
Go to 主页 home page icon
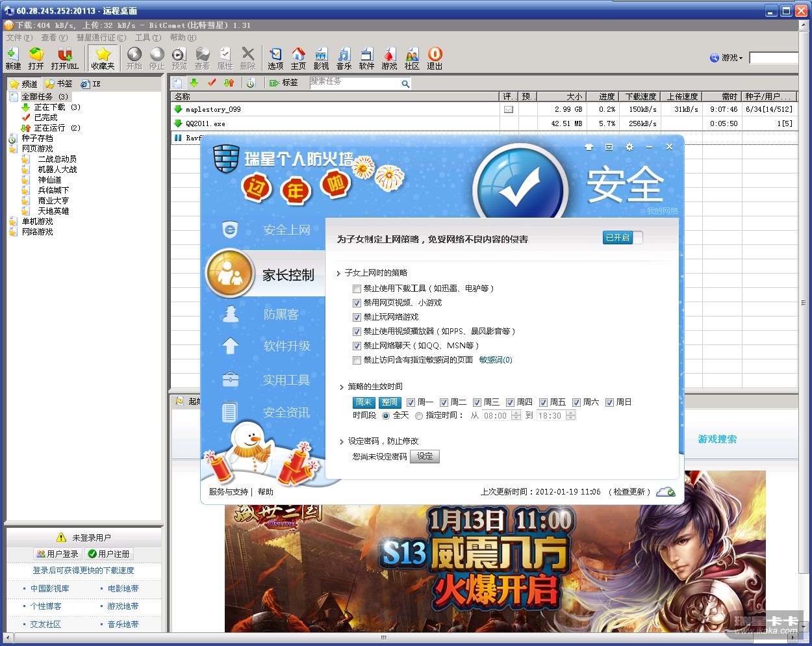[x=298, y=58]
